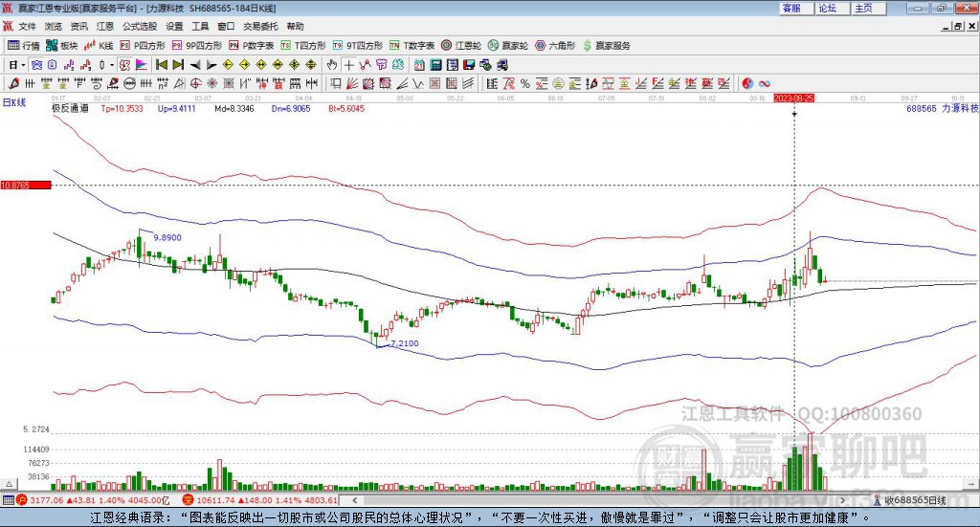980x527 pixels.
Task: Click the save floppy-disk icon
Action: pos(469,65)
